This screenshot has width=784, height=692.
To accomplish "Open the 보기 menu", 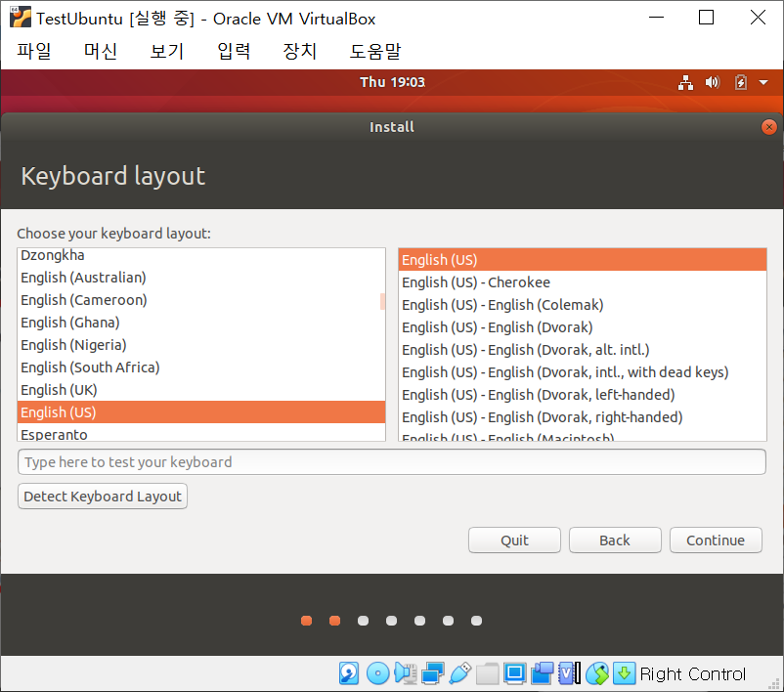I will [167, 51].
